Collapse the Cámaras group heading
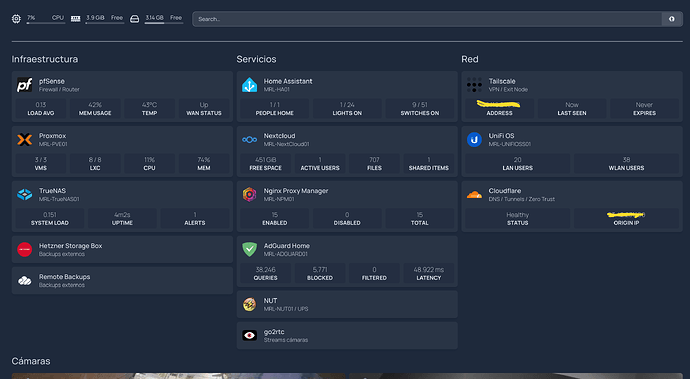690x379 pixels. [31, 361]
